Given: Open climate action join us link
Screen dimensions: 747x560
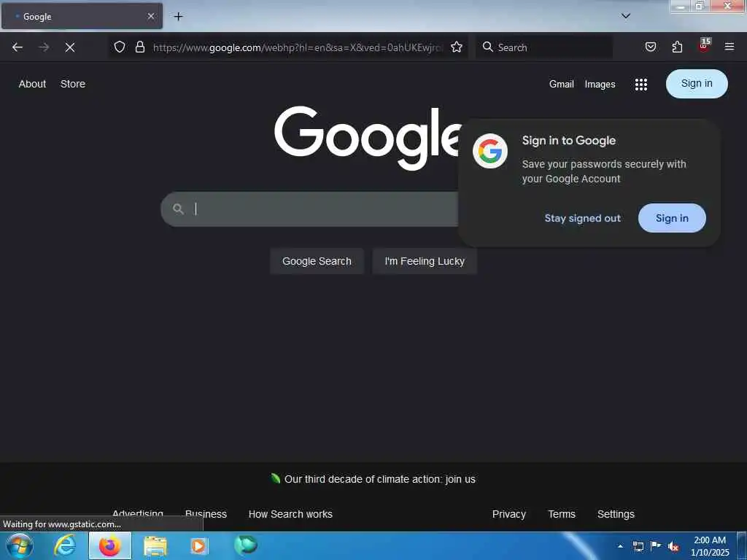Looking at the screenshot, I should 379,479.
